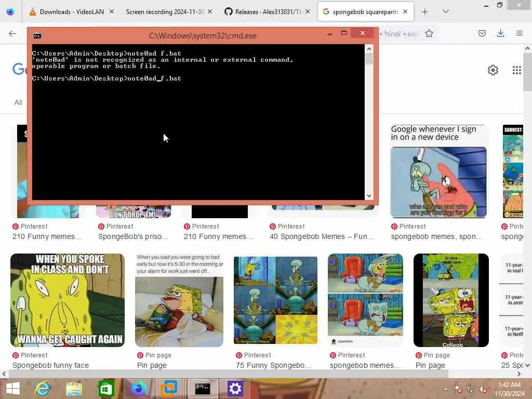
Task: Click the page's horizontal scrollbar
Action: coord(228,374)
